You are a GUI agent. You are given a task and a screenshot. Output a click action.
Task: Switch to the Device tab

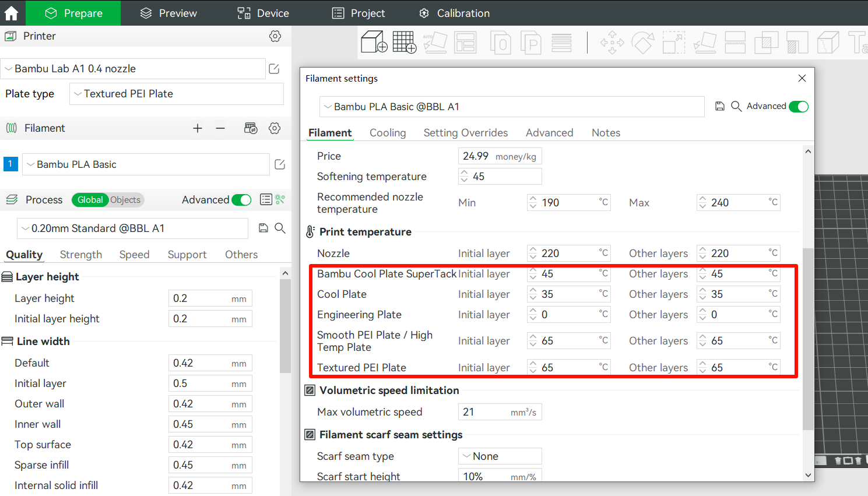tap(263, 13)
